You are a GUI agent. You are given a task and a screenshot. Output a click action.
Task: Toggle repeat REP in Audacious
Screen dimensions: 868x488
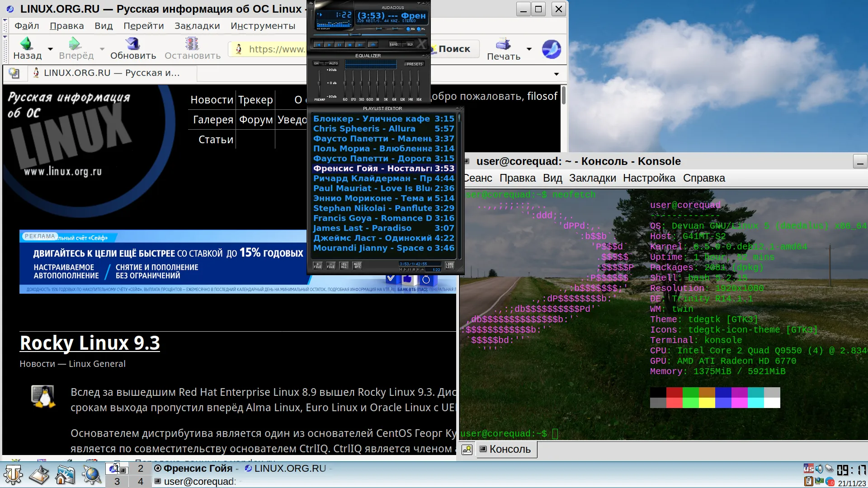(x=408, y=44)
